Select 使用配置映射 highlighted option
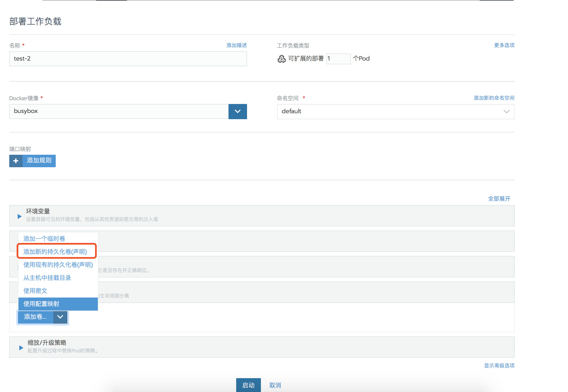The width and height of the screenshot is (568, 392). [x=41, y=304]
